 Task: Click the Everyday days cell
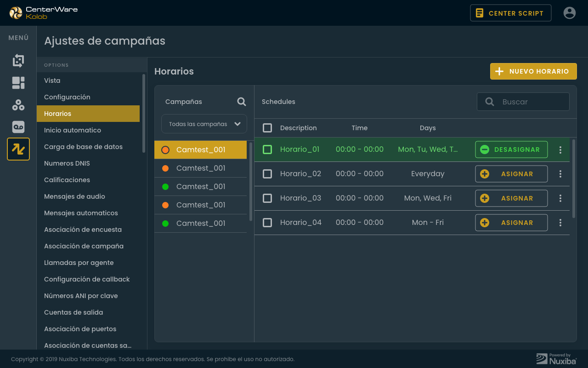click(428, 174)
